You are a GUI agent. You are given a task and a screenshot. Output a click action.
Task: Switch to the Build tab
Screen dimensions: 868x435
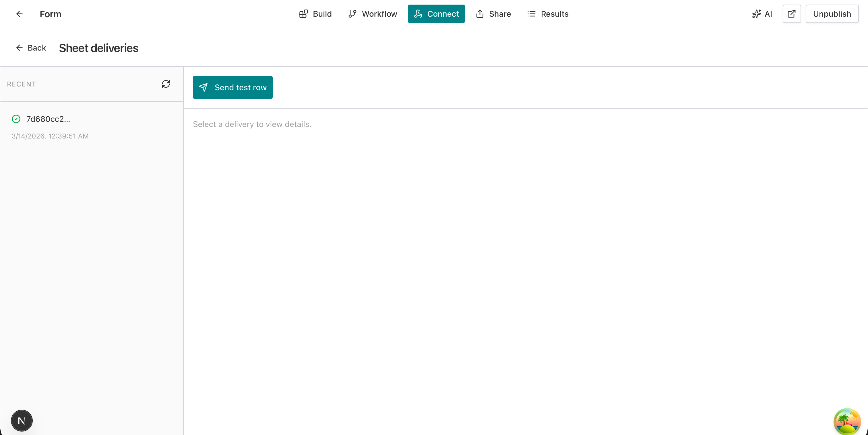pos(315,14)
